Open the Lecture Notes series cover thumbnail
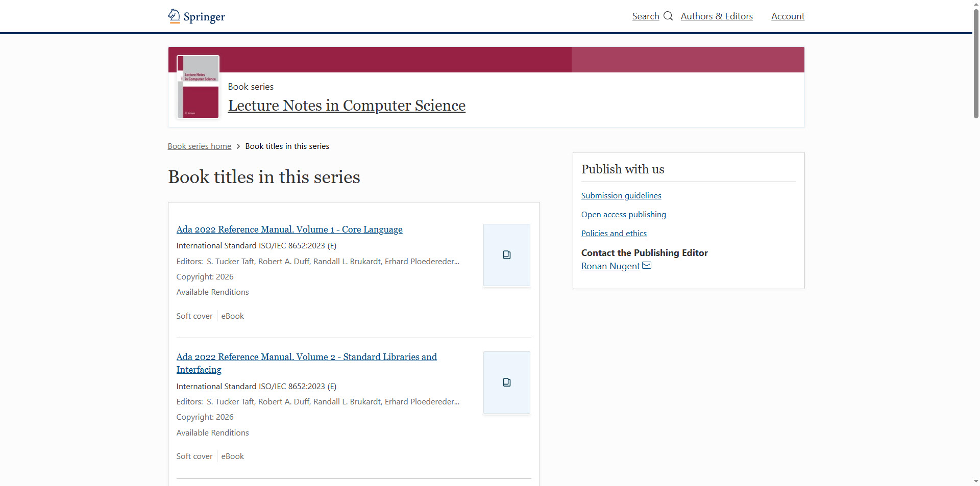Screen dimensions: 980x486 pyautogui.click(x=198, y=87)
